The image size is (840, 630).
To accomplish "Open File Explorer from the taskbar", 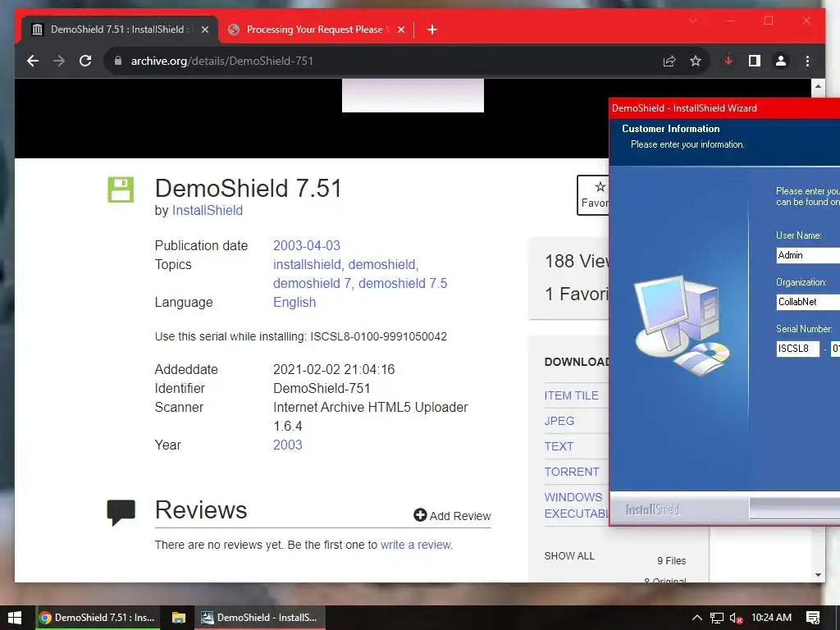I will [178, 618].
